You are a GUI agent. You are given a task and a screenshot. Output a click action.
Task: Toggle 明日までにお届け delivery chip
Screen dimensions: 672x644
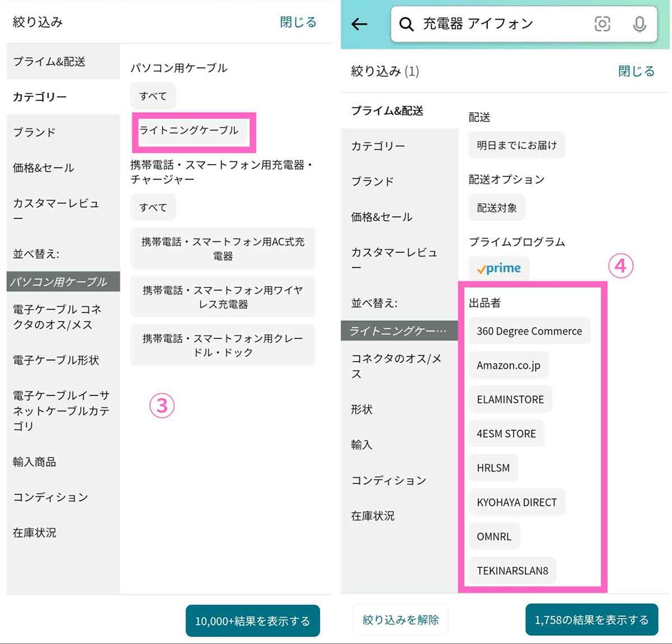pyautogui.click(x=517, y=145)
